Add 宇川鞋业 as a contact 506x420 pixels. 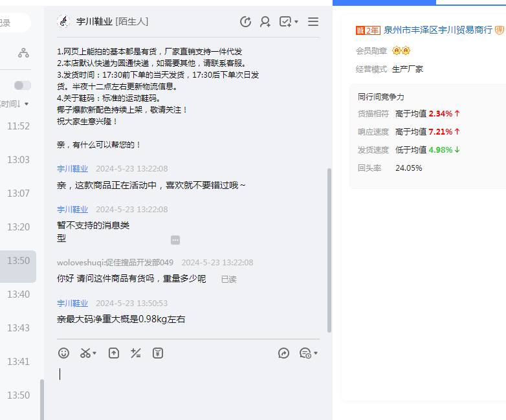265,22
